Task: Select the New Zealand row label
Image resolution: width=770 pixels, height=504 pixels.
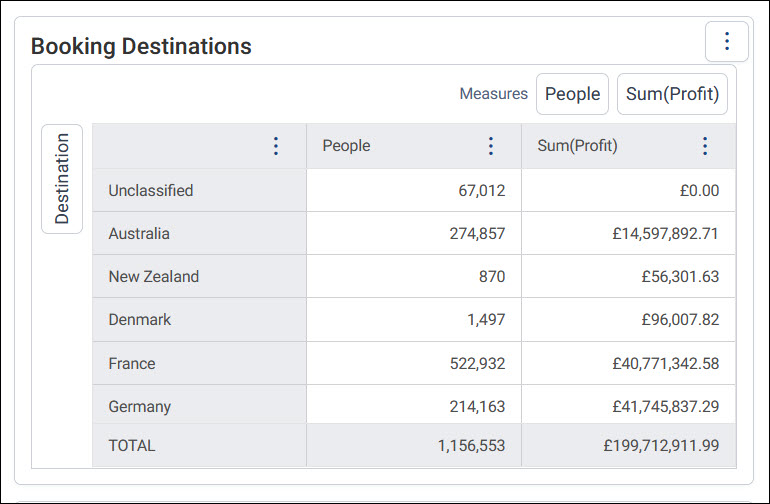Action: point(154,277)
